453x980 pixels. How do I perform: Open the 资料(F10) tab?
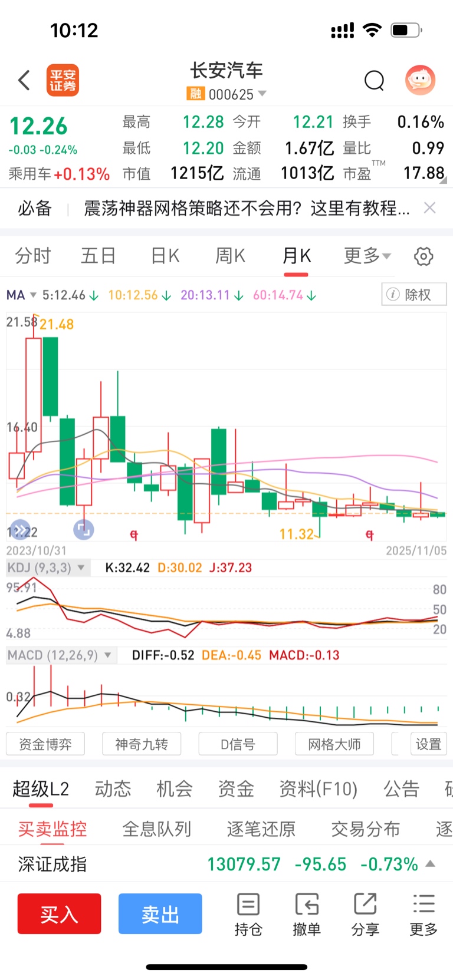pos(319,788)
